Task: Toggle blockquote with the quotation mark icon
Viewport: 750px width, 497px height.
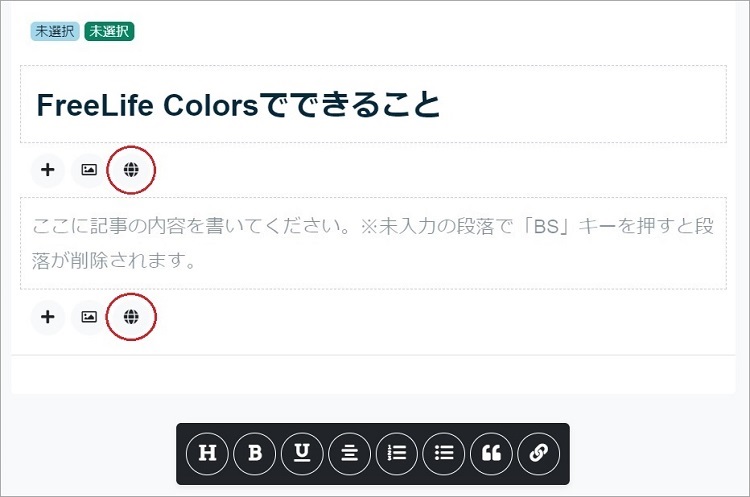Action: [x=492, y=453]
